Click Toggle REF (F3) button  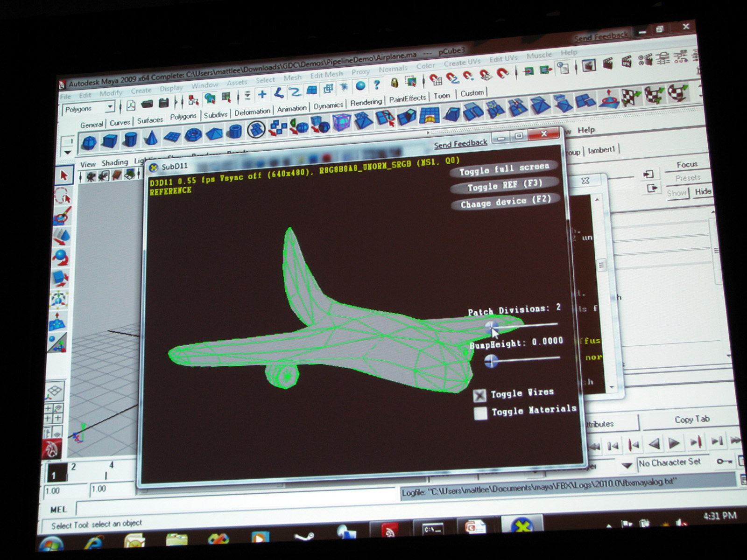pos(505,185)
